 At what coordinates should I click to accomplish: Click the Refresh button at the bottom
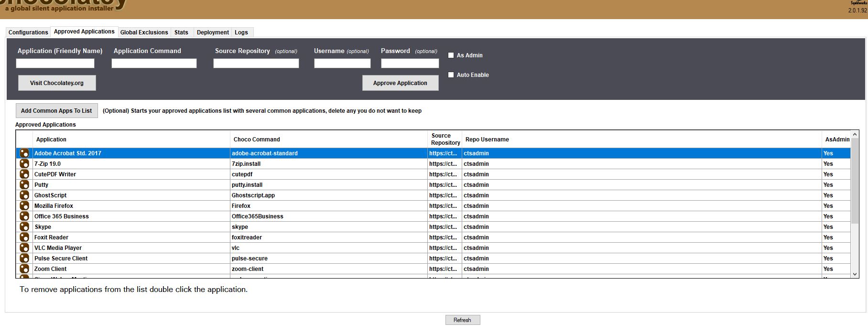click(462, 320)
